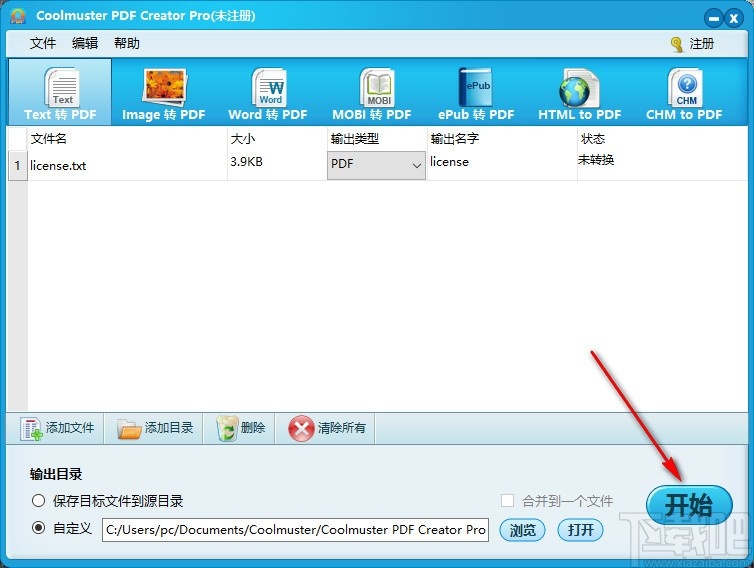Open the 帮助 menu
Image resolution: width=754 pixels, height=568 pixels.
click(x=126, y=43)
